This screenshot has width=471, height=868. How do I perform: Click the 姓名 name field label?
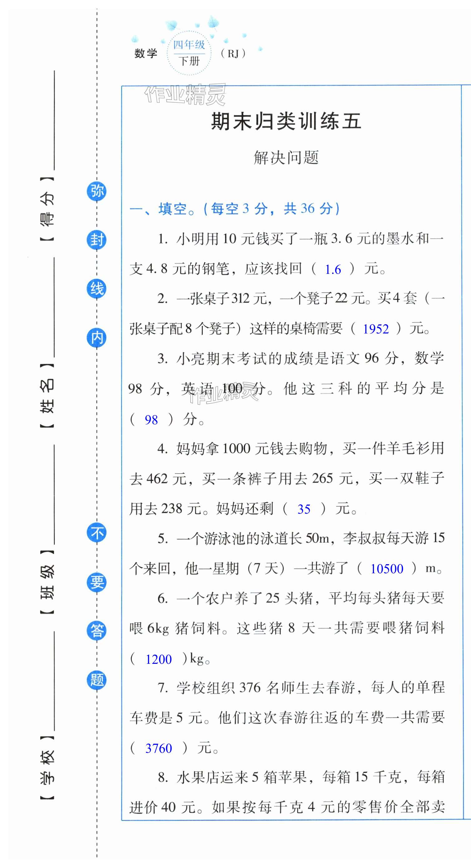point(47,396)
